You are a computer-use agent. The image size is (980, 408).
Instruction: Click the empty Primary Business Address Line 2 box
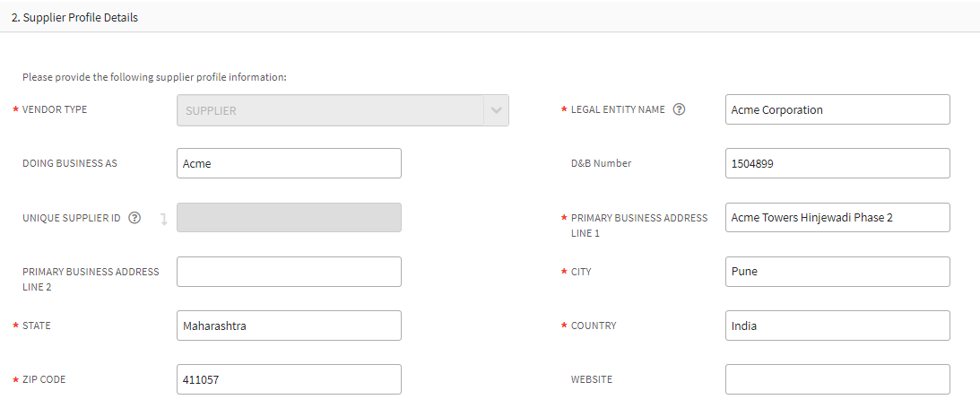point(289,272)
